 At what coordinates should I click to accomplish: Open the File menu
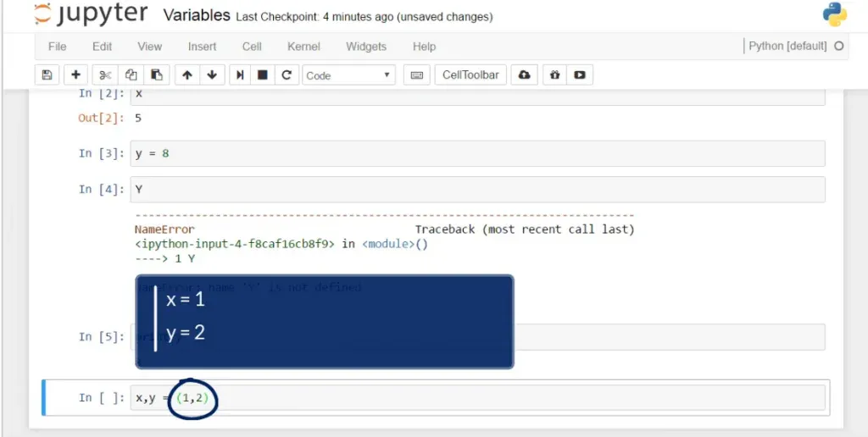pos(57,47)
